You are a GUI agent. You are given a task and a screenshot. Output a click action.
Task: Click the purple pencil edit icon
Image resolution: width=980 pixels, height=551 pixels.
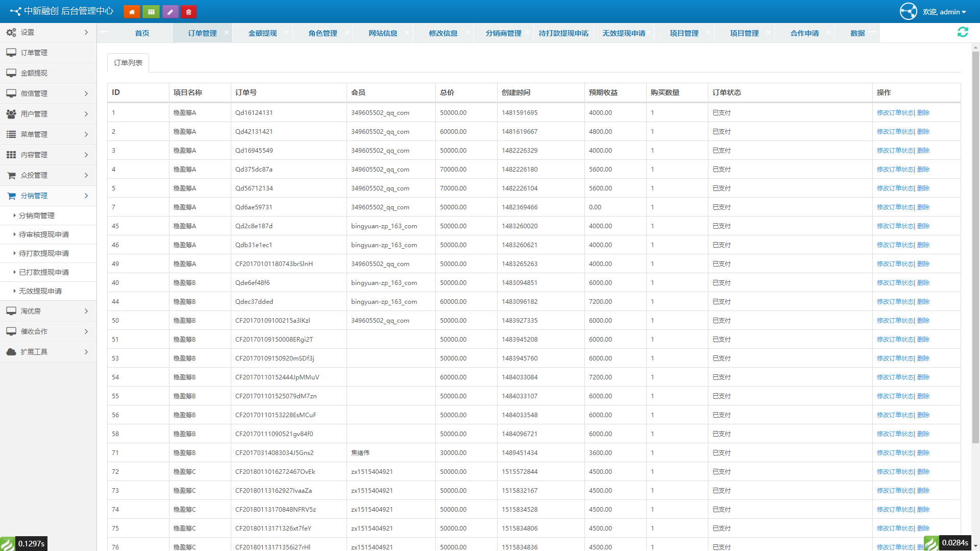click(x=170, y=12)
